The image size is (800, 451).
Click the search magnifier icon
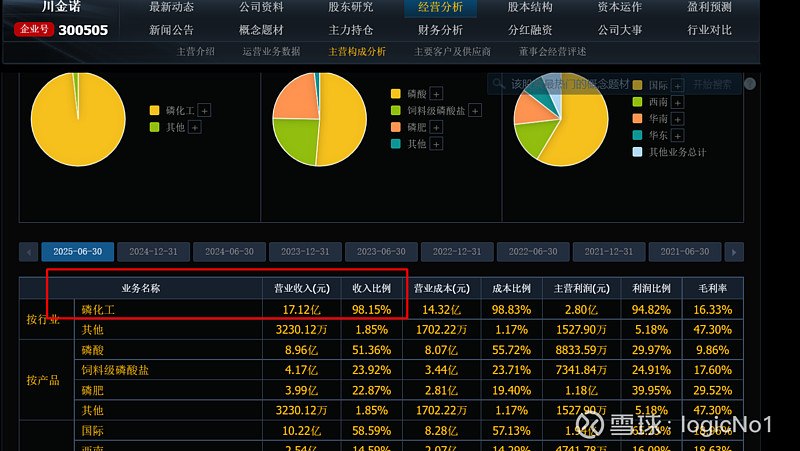[x=498, y=84]
